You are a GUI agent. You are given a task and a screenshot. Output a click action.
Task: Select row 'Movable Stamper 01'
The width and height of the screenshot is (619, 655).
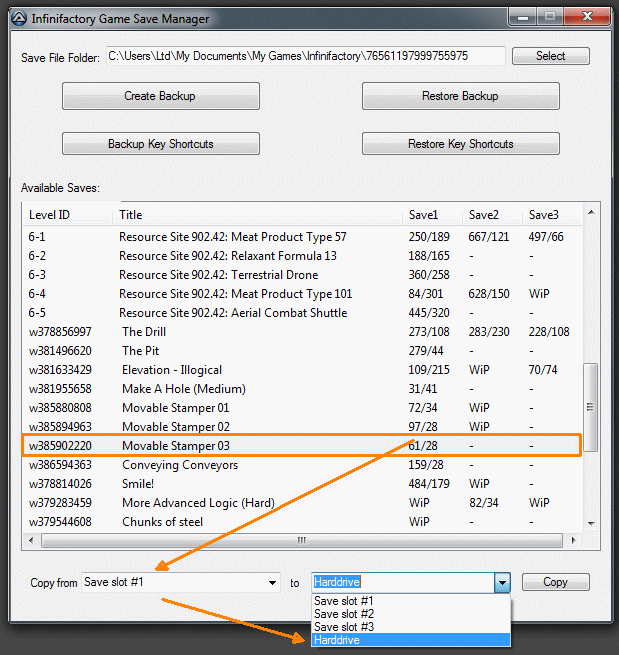point(302,408)
